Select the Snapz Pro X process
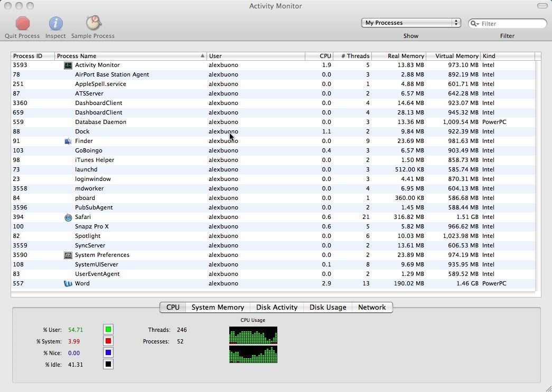The height and width of the screenshot is (392, 552). click(x=273, y=226)
